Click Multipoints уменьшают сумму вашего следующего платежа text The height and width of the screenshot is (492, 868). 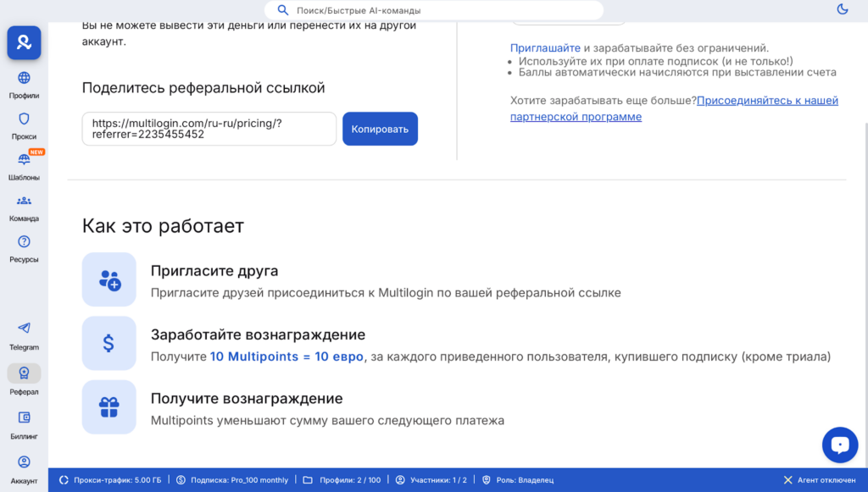tap(328, 421)
